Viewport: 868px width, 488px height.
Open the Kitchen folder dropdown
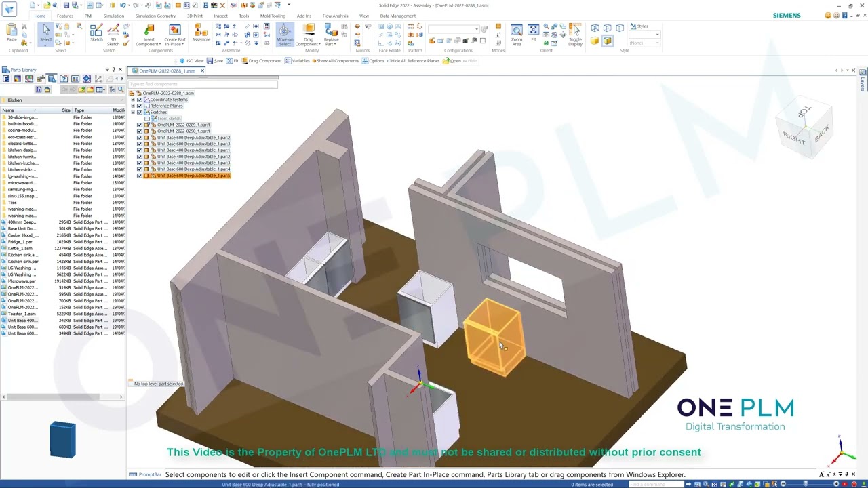121,100
